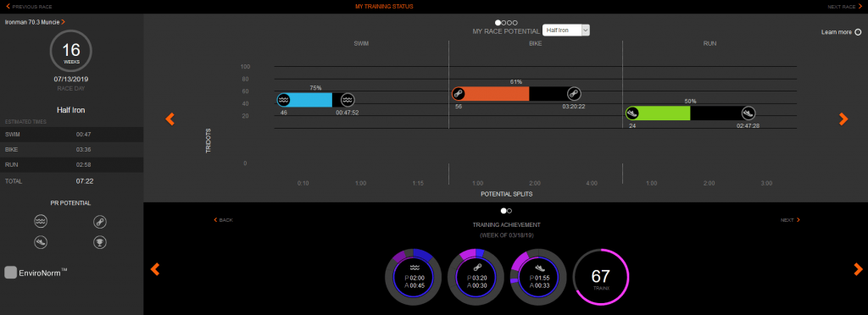Click the 67 TrainX score circle
Viewport: 868px width, 315px height.
[x=601, y=276]
